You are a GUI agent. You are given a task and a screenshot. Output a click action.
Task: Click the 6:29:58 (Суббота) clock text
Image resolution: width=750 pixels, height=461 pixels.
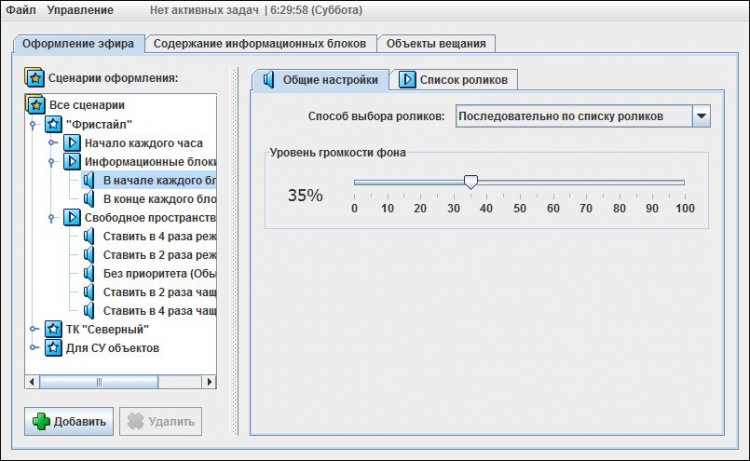pos(316,10)
